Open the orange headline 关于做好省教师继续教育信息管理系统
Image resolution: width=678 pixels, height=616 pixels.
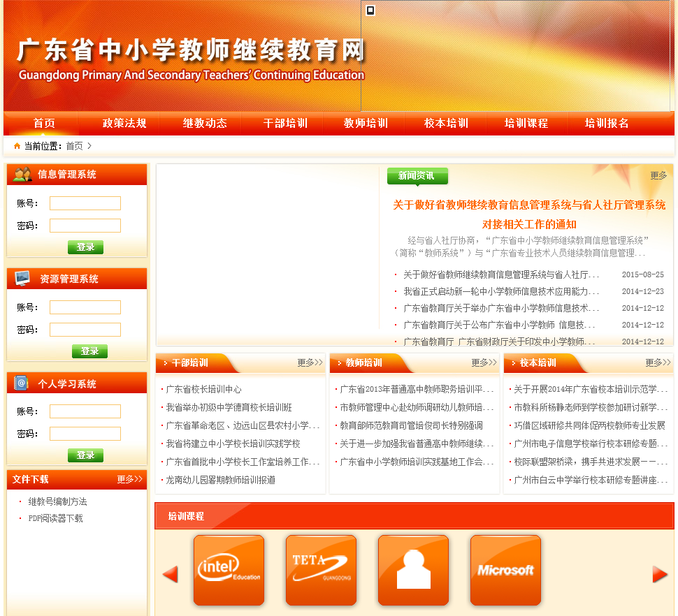(x=529, y=214)
